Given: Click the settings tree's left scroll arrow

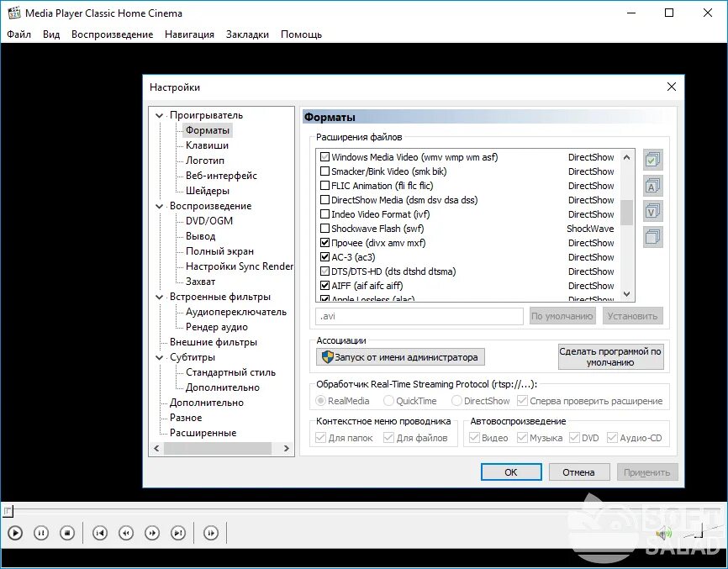Looking at the screenshot, I should [x=156, y=448].
